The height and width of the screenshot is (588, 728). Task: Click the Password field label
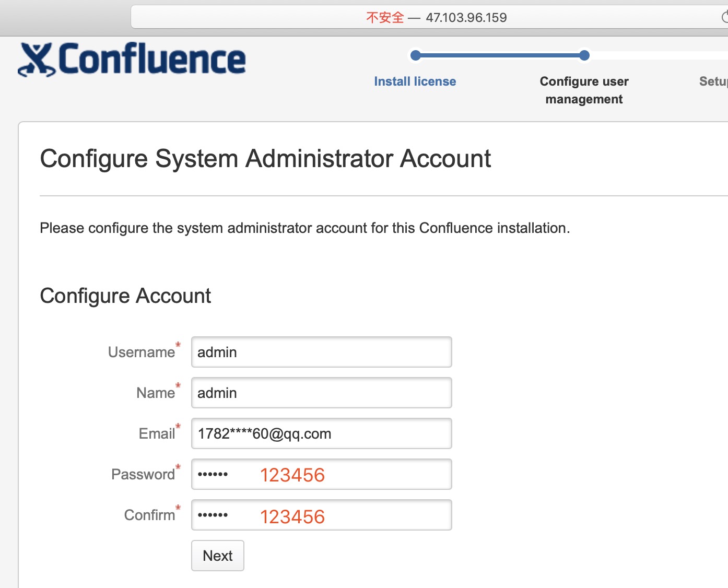[x=143, y=474]
